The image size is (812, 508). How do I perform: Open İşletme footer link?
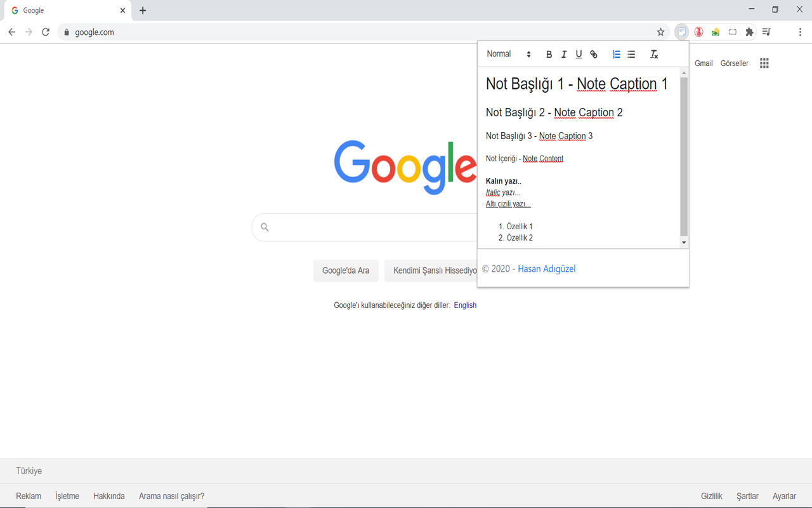(x=67, y=497)
